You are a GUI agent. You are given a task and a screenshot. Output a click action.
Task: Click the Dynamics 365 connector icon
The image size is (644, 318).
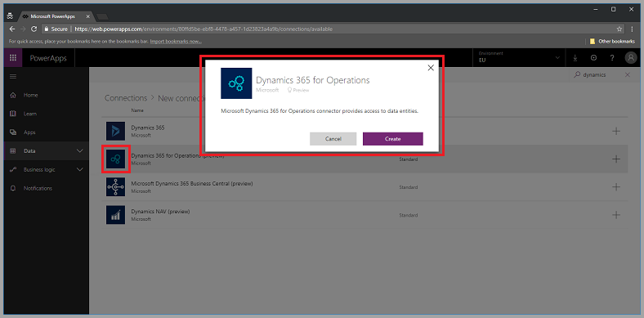[115, 131]
